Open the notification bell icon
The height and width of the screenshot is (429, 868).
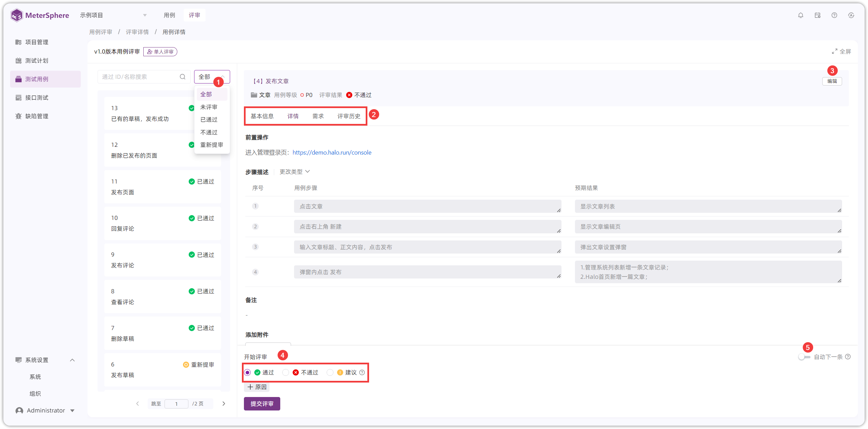[801, 15]
